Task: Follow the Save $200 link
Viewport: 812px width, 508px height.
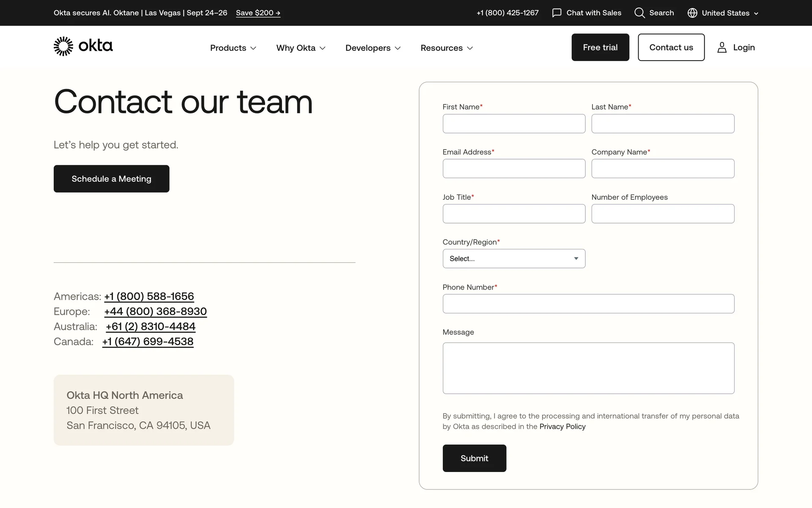Action: (258, 13)
